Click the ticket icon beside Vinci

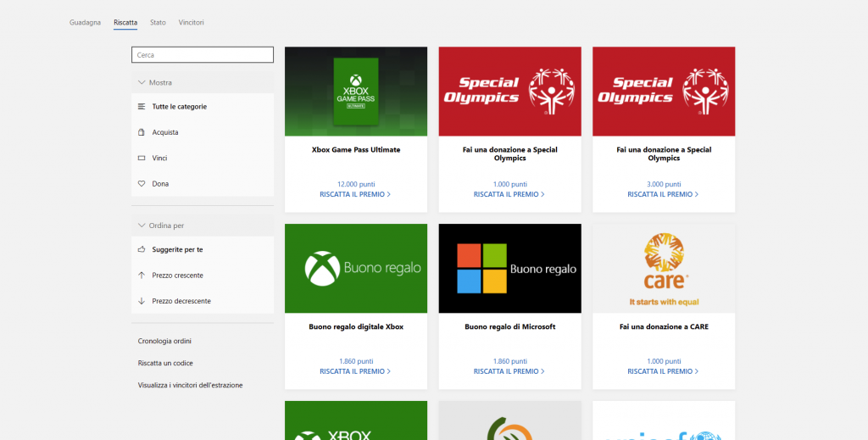[142, 158]
